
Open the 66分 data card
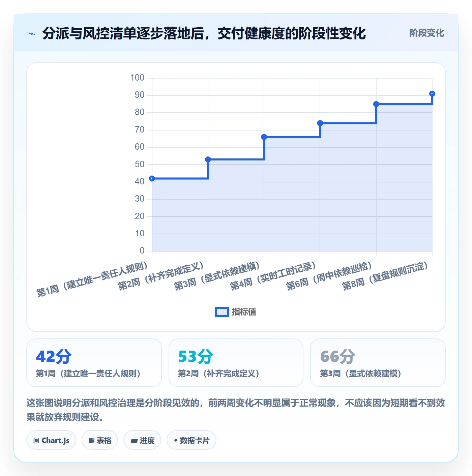(x=378, y=363)
